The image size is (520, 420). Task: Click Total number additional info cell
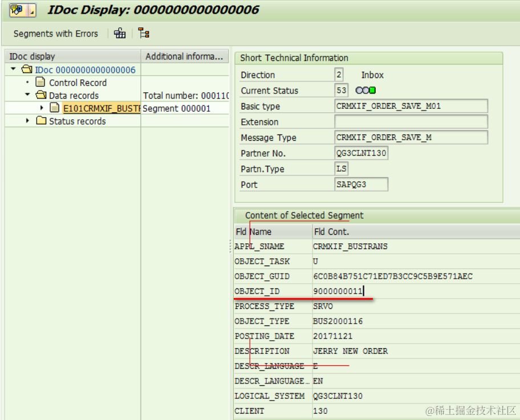pyautogui.click(x=185, y=96)
